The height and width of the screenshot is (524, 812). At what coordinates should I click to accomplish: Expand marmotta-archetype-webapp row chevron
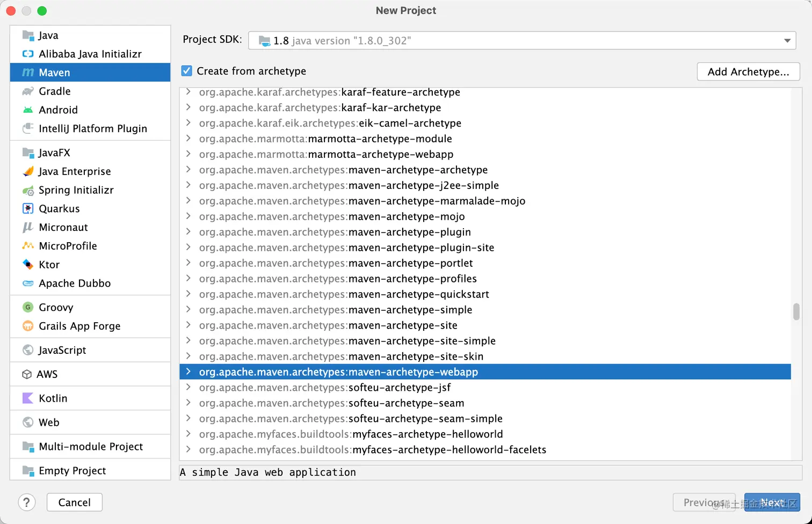(x=188, y=154)
